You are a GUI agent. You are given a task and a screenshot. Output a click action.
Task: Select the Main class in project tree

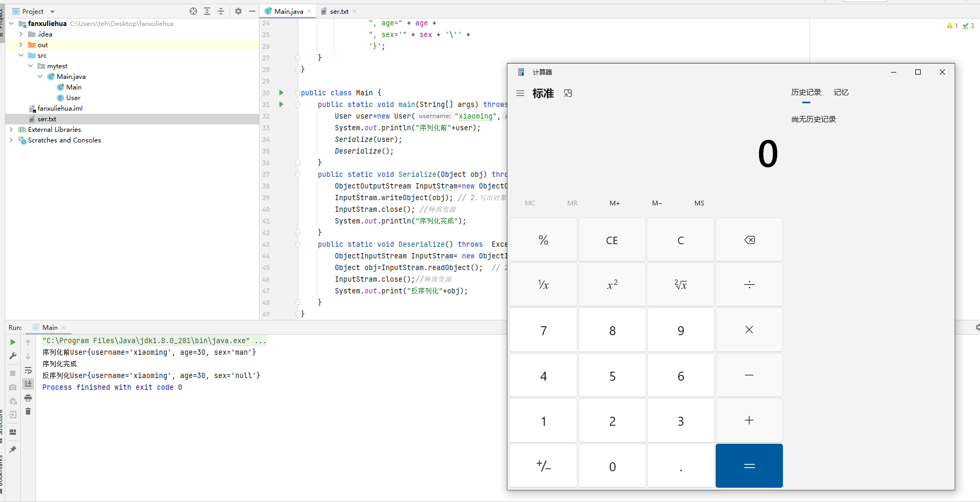(x=69, y=87)
